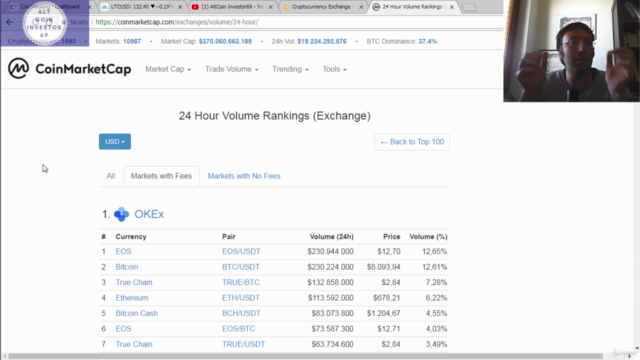This screenshot has width=640, height=360.
Task: Click the Markets count 10987 link
Action: pyautogui.click(x=132, y=41)
